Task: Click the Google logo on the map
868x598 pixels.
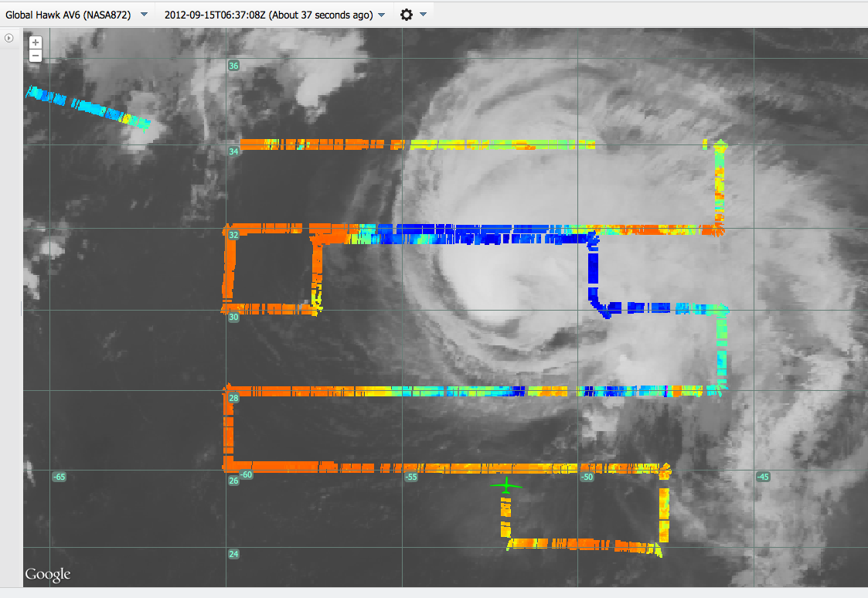Action: [x=47, y=574]
